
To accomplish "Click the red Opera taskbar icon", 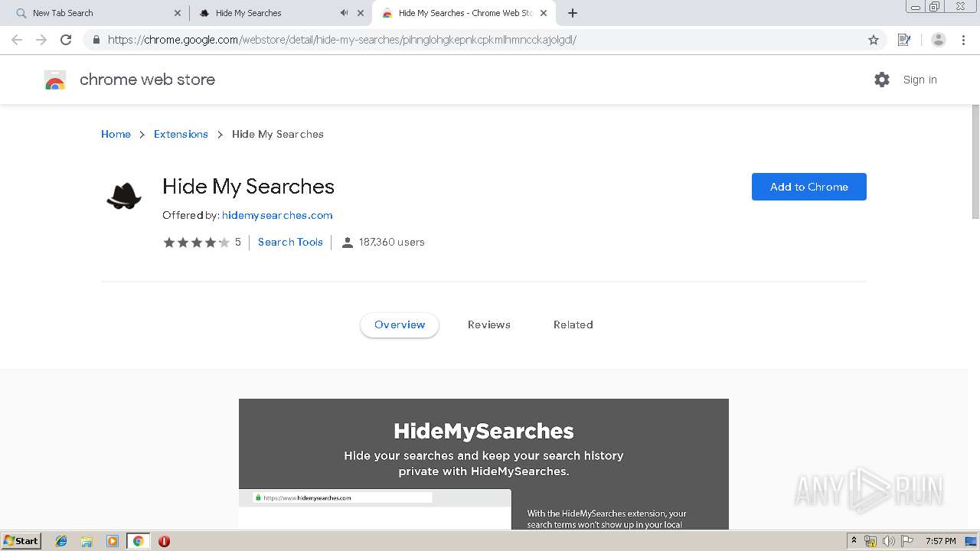I will [x=164, y=541].
